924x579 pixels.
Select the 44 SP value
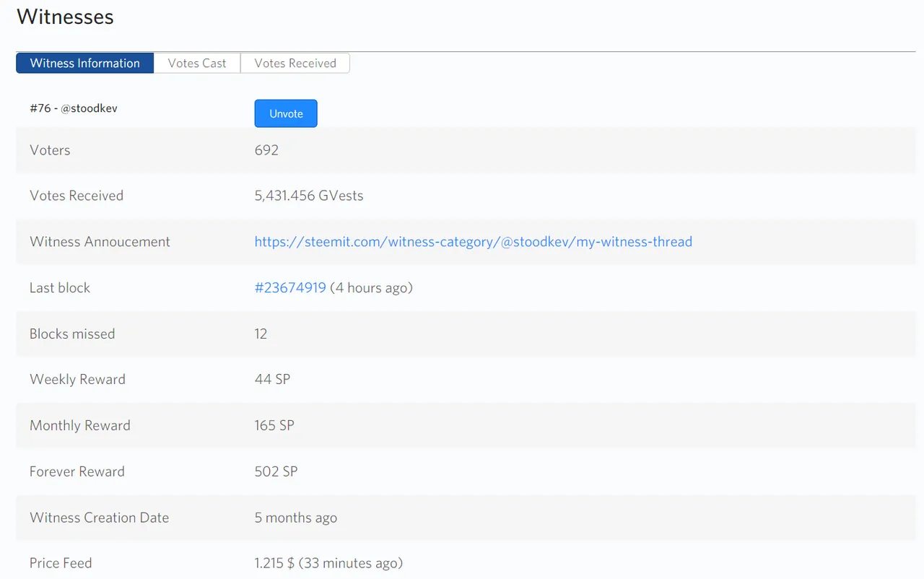point(272,379)
